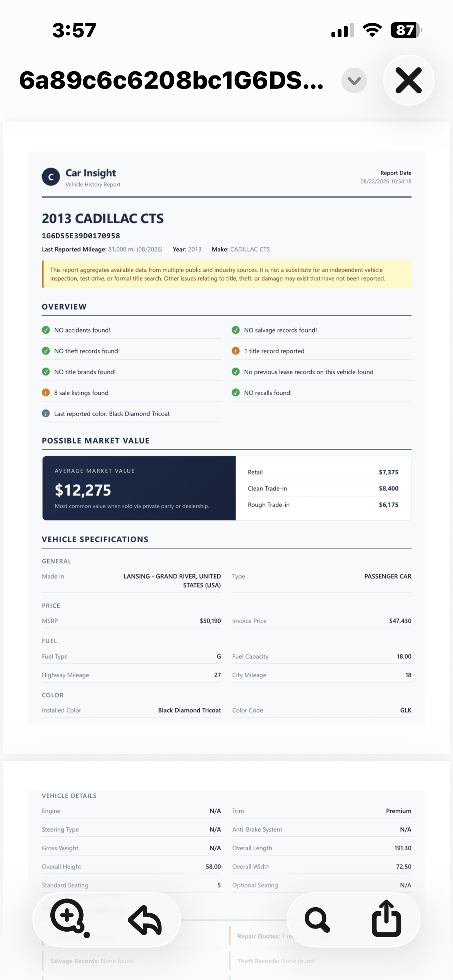This screenshot has width=453, height=980.
Task: Tap the orange warning icon beside 1 title record
Action: (235, 351)
